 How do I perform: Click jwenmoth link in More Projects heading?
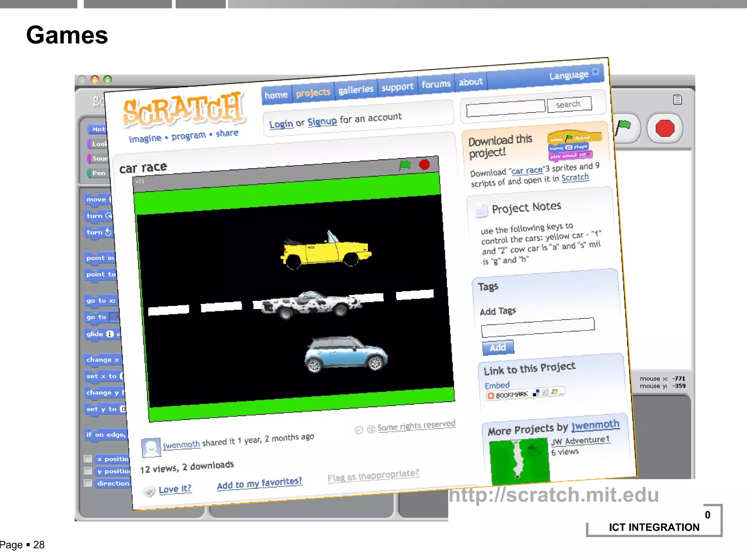pyautogui.click(x=595, y=425)
